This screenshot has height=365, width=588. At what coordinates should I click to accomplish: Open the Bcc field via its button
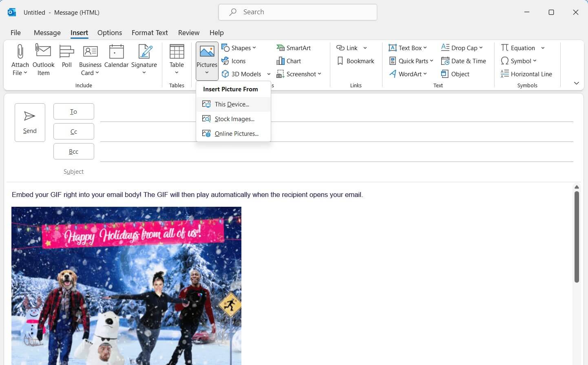pos(73,151)
